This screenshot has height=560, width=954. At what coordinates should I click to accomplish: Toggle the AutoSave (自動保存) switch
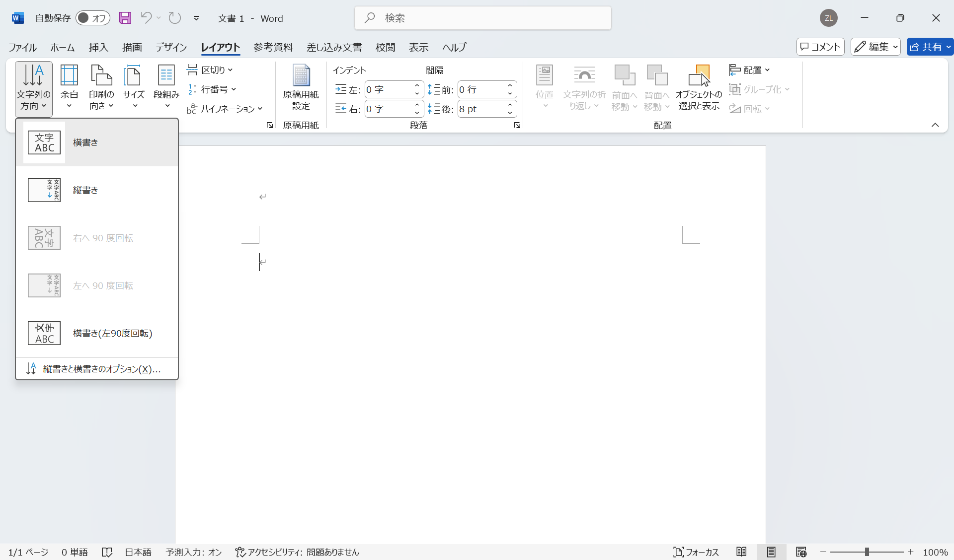click(92, 18)
